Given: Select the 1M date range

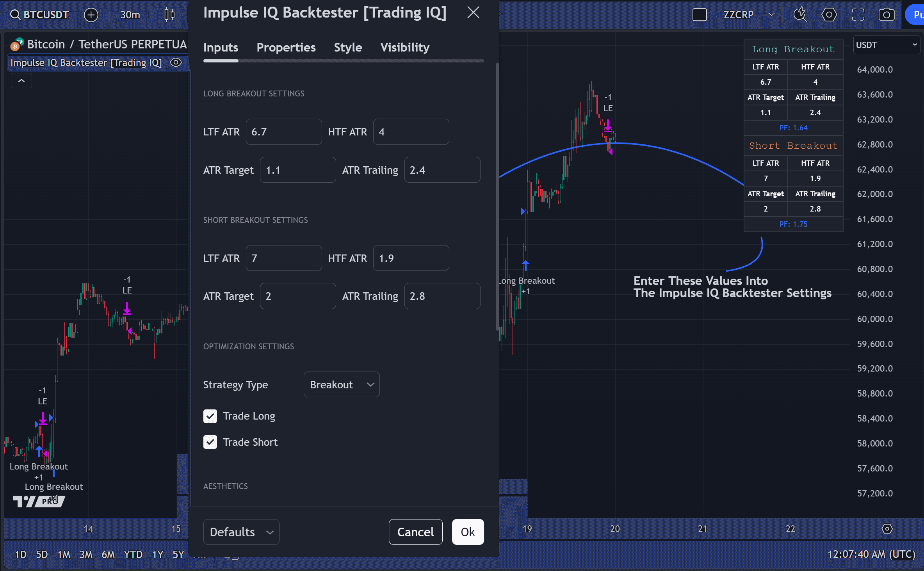Looking at the screenshot, I should point(64,554).
